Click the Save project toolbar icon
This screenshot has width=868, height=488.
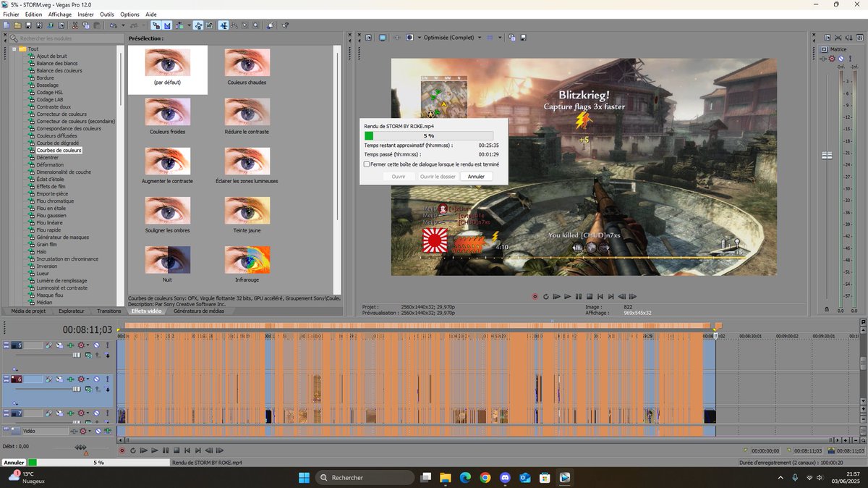click(28, 25)
